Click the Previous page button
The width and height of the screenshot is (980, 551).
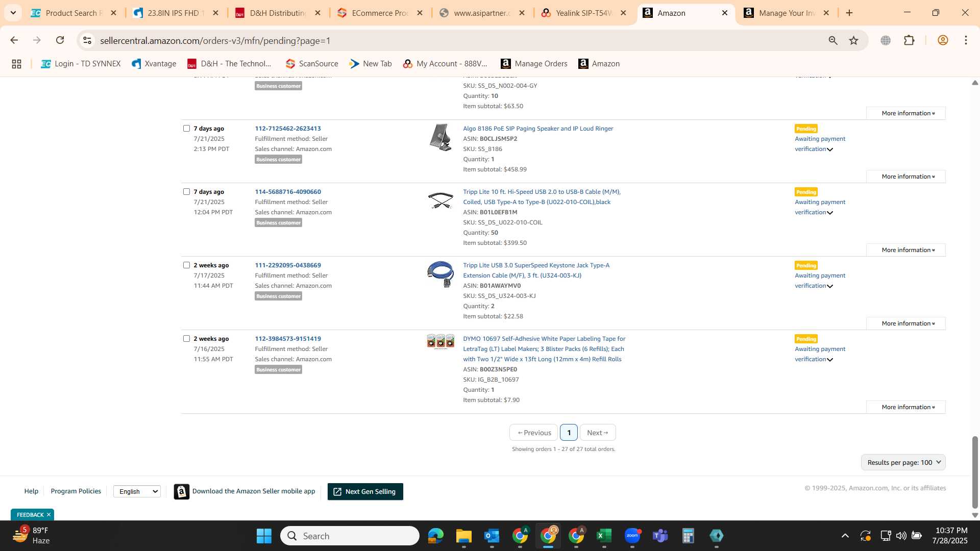click(534, 433)
